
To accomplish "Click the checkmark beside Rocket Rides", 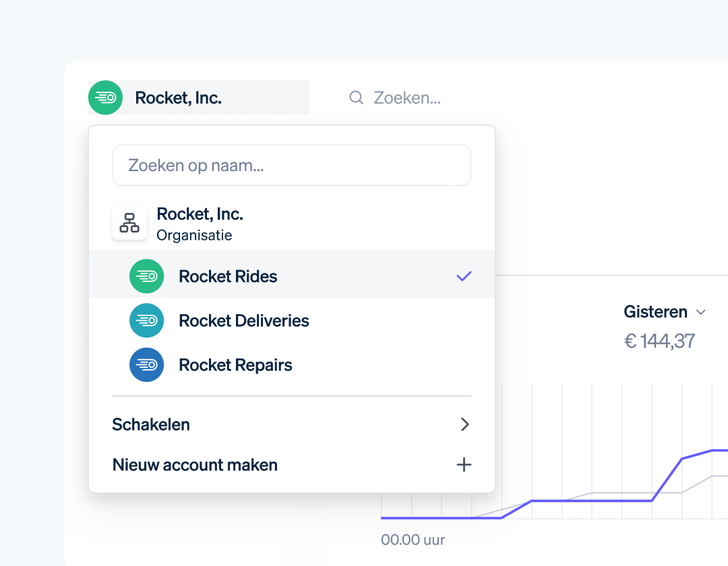I will (464, 275).
